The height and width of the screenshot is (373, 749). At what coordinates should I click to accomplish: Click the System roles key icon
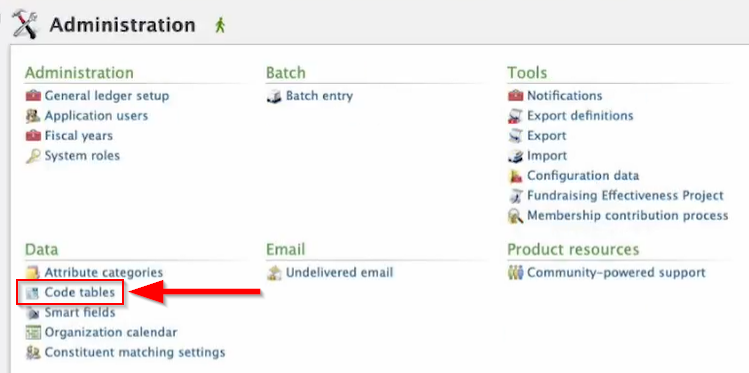[x=33, y=156]
